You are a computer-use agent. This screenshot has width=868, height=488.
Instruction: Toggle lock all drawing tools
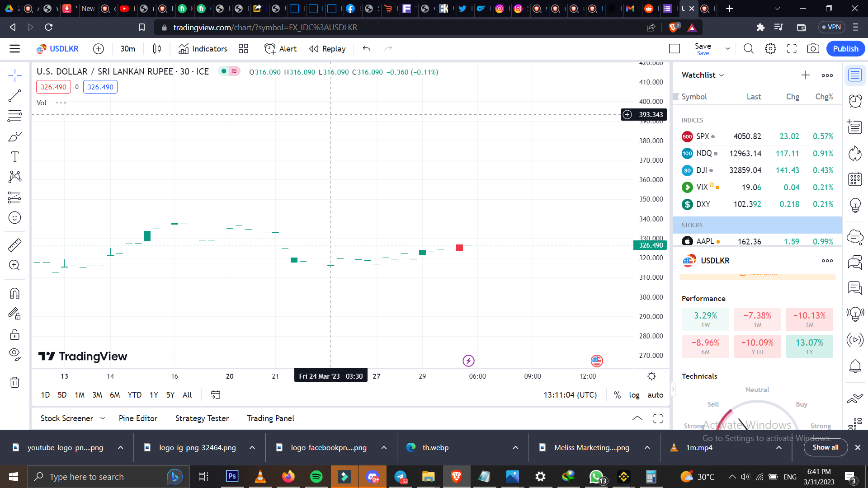pyautogui.click(x=14, y=334)
